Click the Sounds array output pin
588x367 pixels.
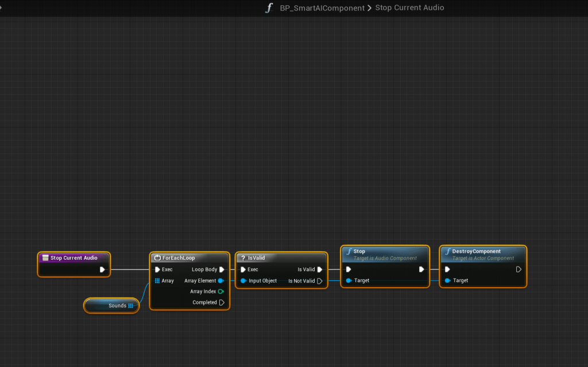(131, 306)
